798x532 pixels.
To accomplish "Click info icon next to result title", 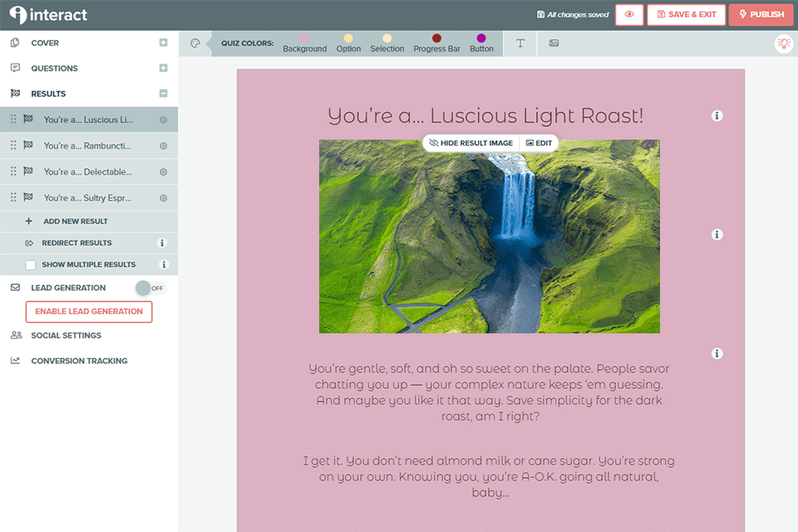I will (717, 116).
